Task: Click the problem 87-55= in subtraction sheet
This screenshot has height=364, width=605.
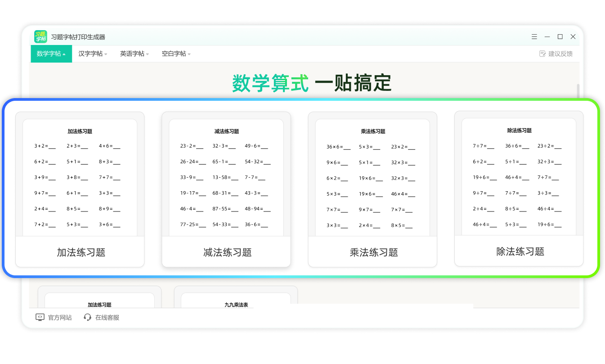Action: coord(226,209)
